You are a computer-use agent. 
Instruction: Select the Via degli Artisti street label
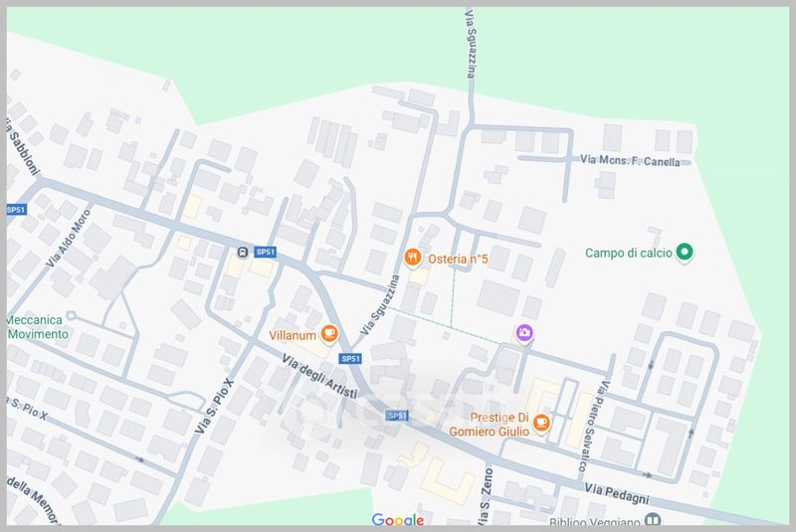pos(318,382)
